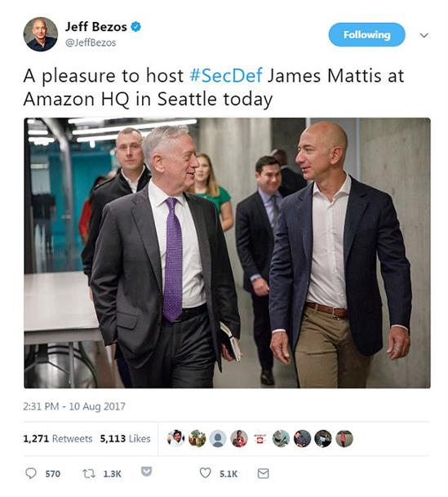The height and width of the screenshot is (497, 448).
Task: Click the Pocket save icon
Action: click(146, 471)
